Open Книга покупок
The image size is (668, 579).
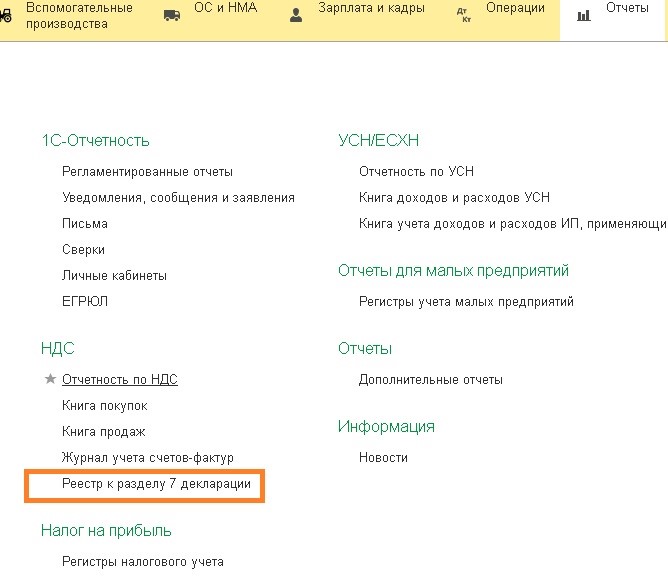pyautogui.click(x=105, y=405)
